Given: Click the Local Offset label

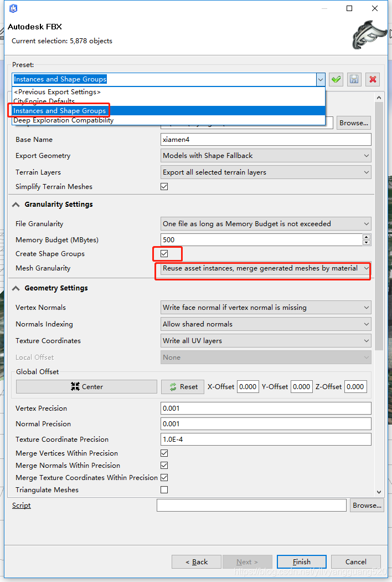Looking at the screenshot, I should [34, 358].
